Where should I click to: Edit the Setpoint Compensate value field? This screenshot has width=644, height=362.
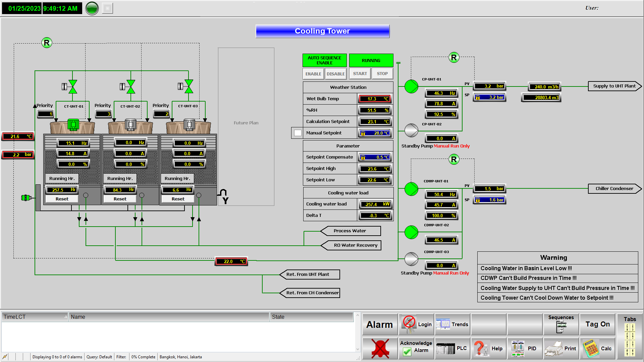pyautogui.click(x=375, y=157)
